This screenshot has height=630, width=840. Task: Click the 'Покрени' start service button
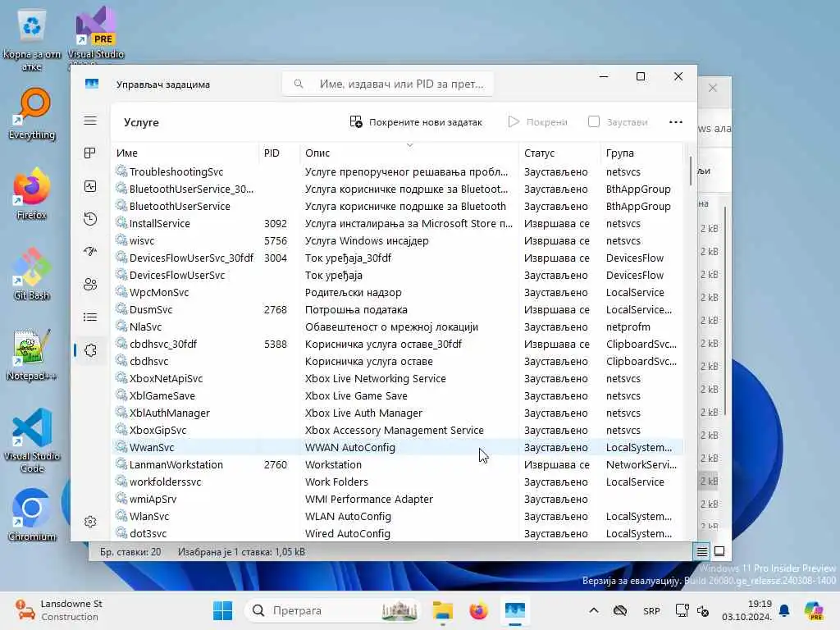pos(537,122)
